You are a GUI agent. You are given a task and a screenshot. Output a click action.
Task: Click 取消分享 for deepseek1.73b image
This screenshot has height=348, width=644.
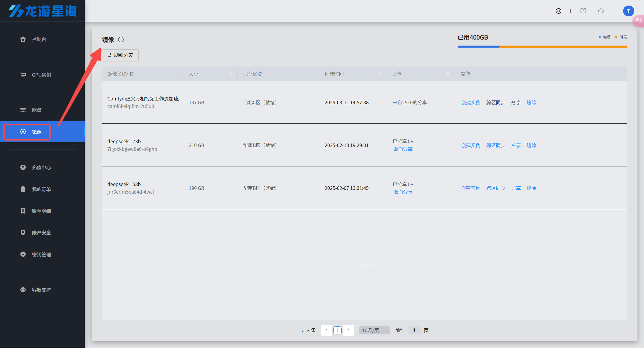coord(403,149)
